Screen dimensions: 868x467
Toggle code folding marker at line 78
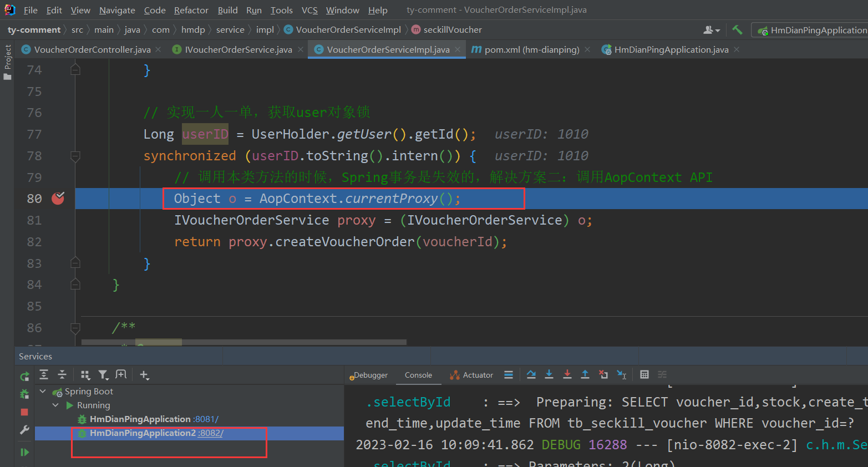[75, 156]
